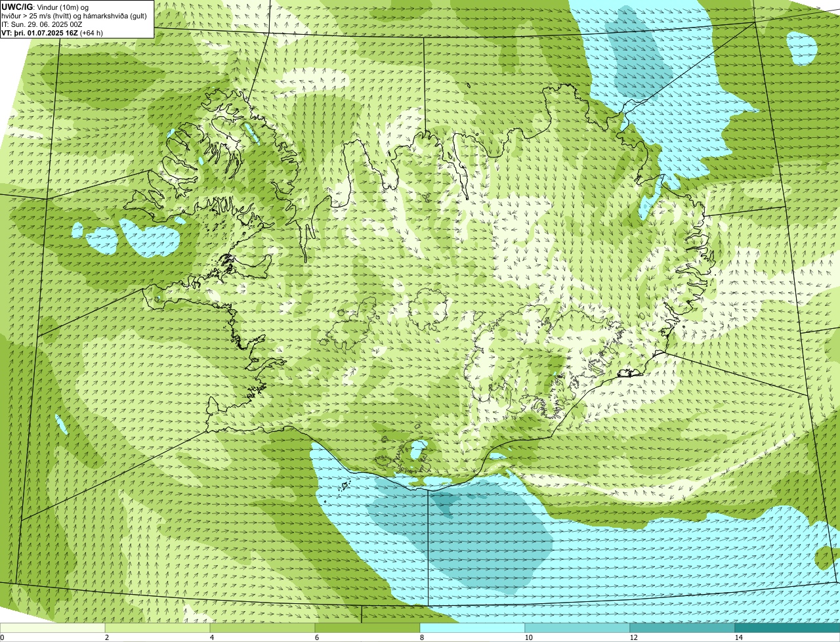Viewport: 840px width, 642px height.
Task: Click the legend scale label '10'
Action: (x=528, y=637)
